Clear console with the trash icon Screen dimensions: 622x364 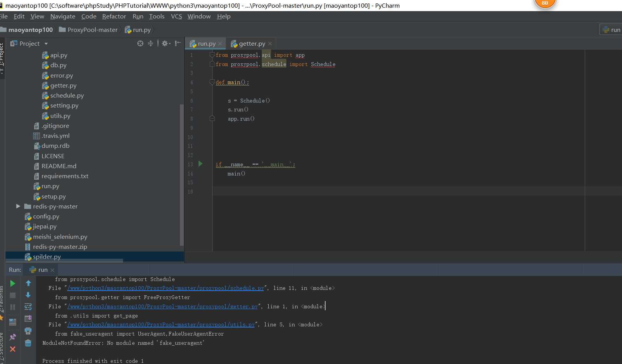pos(28,343)
